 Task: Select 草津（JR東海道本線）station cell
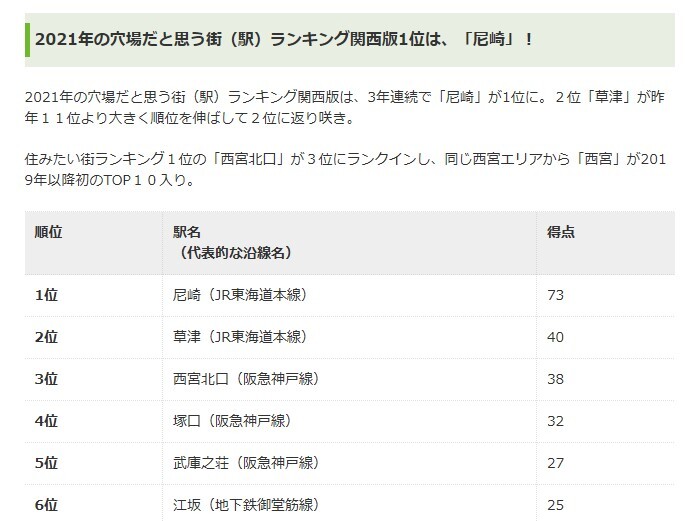coord(349,338)
